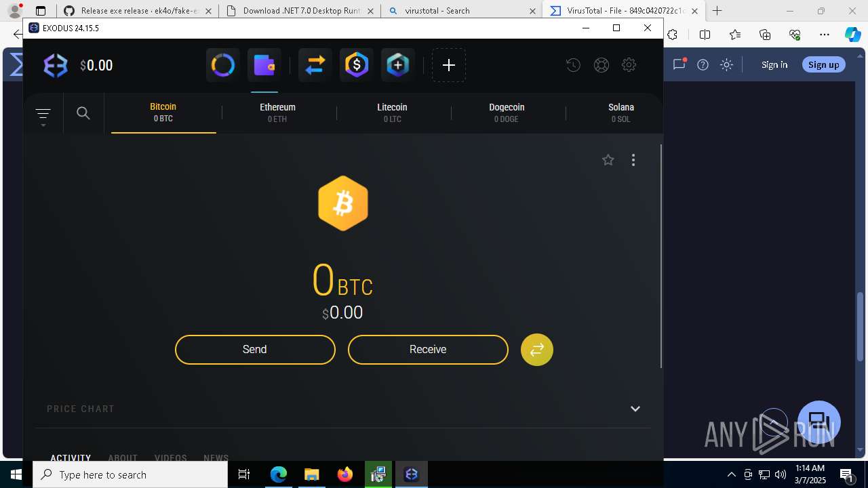
Task: Toggle VirusTotal light/dark theme sun icon
Action: [727, 64]
